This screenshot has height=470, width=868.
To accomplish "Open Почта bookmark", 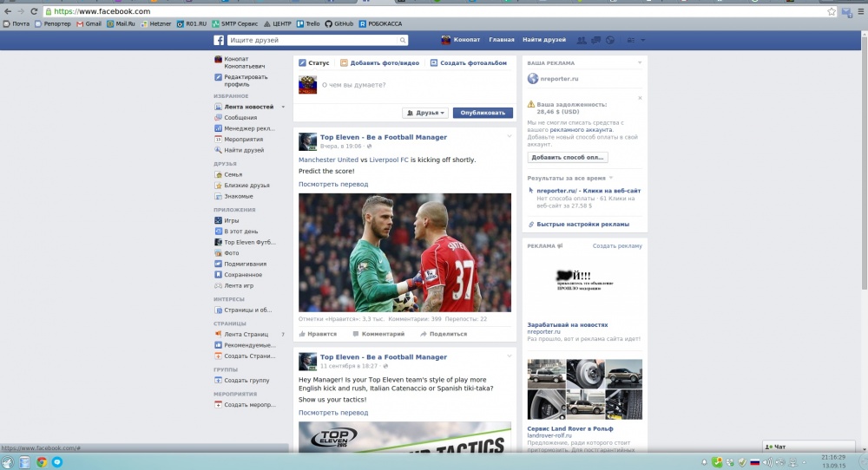I will pos(16,23).
